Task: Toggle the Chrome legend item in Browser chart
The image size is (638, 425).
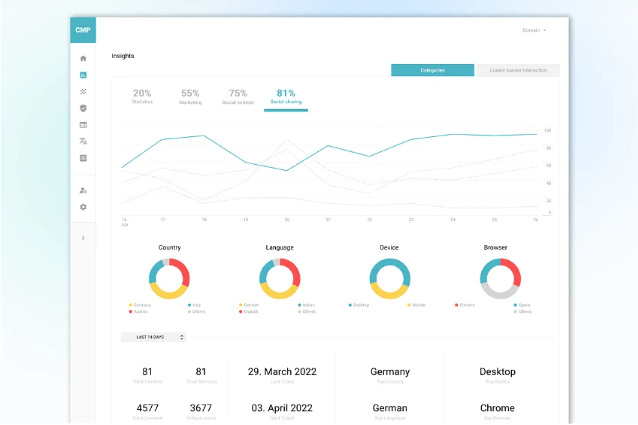Action: coord(466,305)
